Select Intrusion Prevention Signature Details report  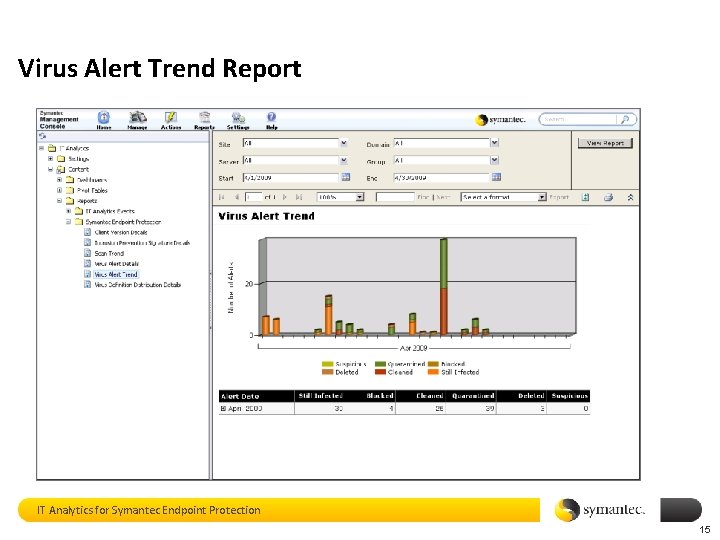(x=142, y=242)
